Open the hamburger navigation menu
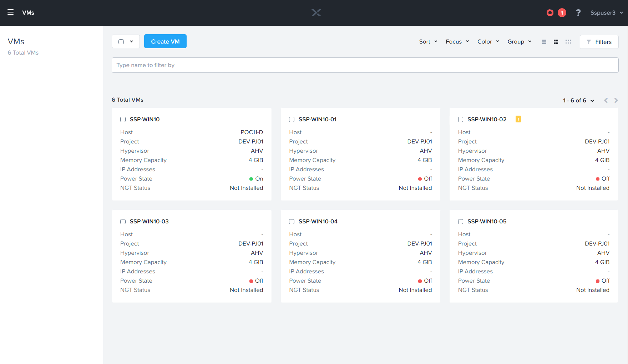The width and height of the screenshot is (628, 364). coord(10,12)
